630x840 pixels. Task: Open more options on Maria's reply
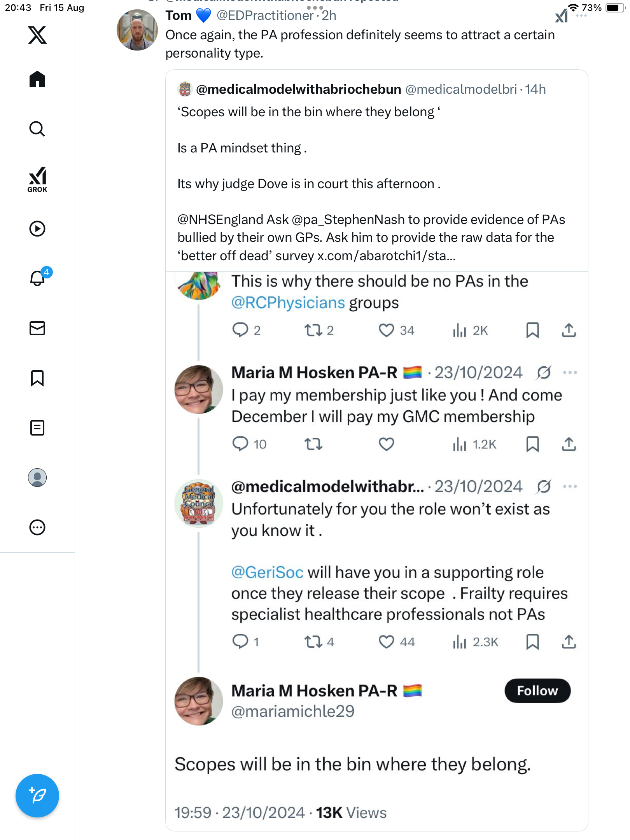click(x=570, y=373)
